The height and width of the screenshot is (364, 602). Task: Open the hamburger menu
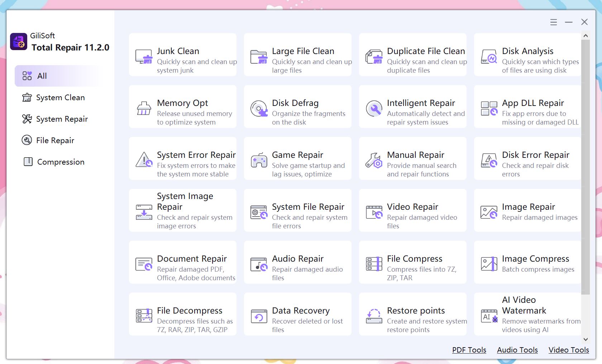[554, 22]
